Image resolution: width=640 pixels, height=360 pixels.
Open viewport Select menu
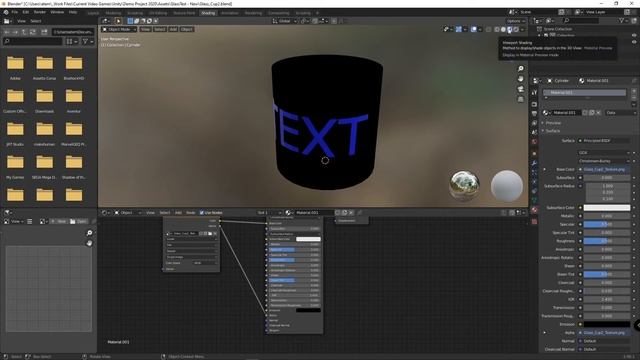(160, 29)
